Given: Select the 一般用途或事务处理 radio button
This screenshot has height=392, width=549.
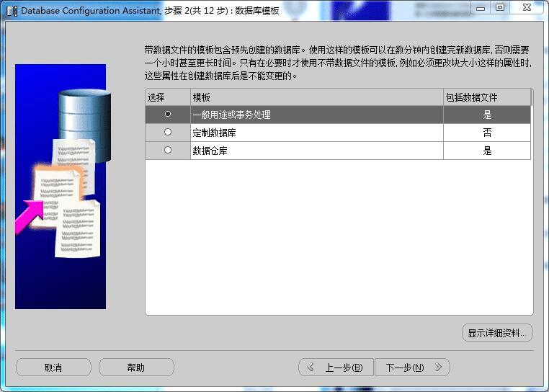Looking at the screenshot, I should [x=168, y=114].
